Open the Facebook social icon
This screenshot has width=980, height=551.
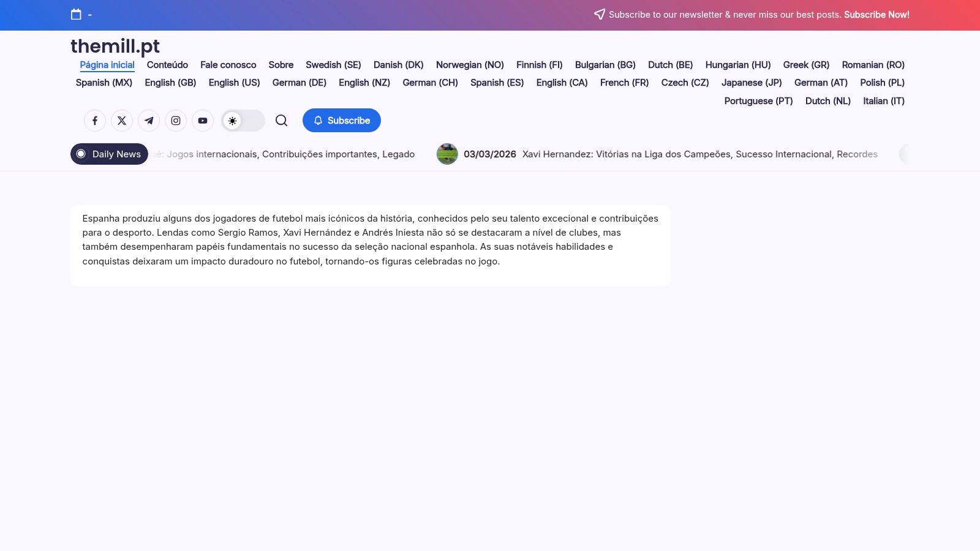pos(95,121)
